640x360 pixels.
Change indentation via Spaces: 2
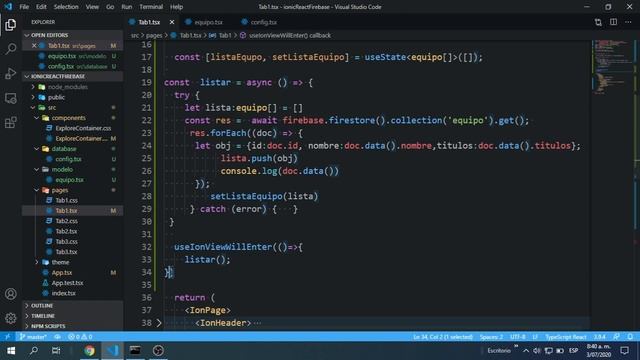point(491,337)
